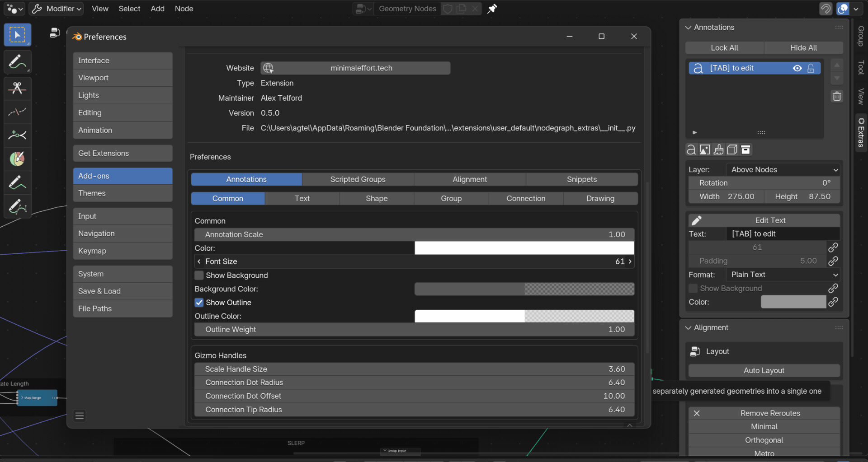The image size is (868, 462).
Task: Open the Layer Above Nodes dropdown
Action: pos(783,169)
